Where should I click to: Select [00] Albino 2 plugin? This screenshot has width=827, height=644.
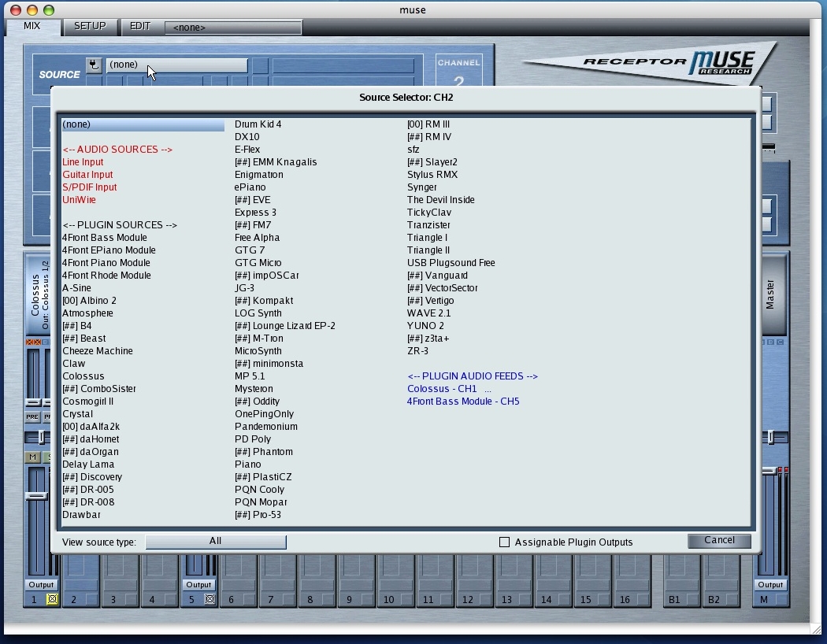tap(89, 301)
